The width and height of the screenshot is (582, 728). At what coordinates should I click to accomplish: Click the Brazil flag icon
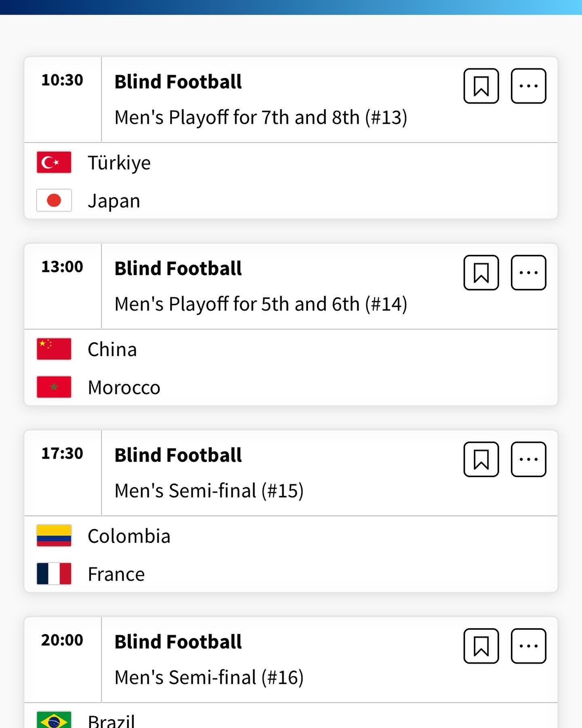[54, 720]
